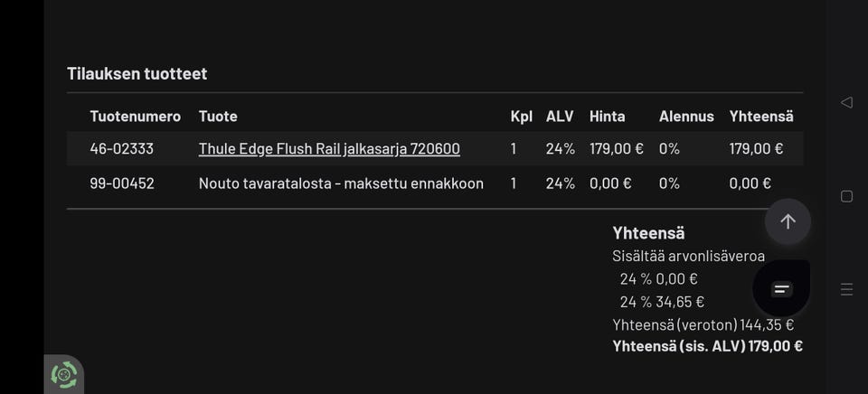
Task: Click the Kpl column header
Action: pyautogui.click(x=521, y=117)
